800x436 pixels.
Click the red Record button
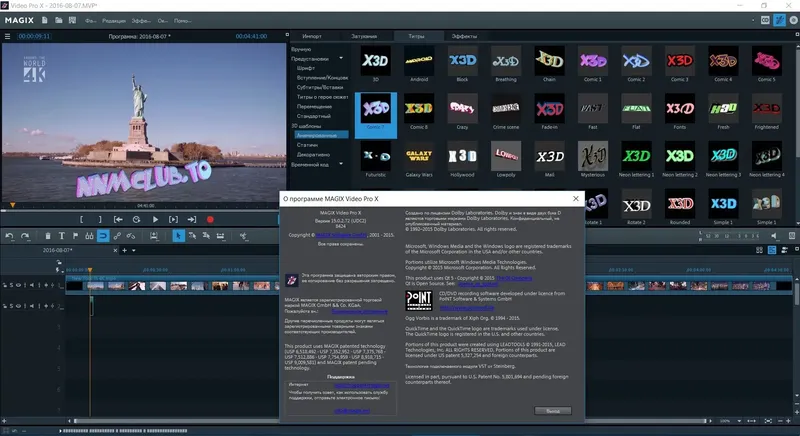210,220
